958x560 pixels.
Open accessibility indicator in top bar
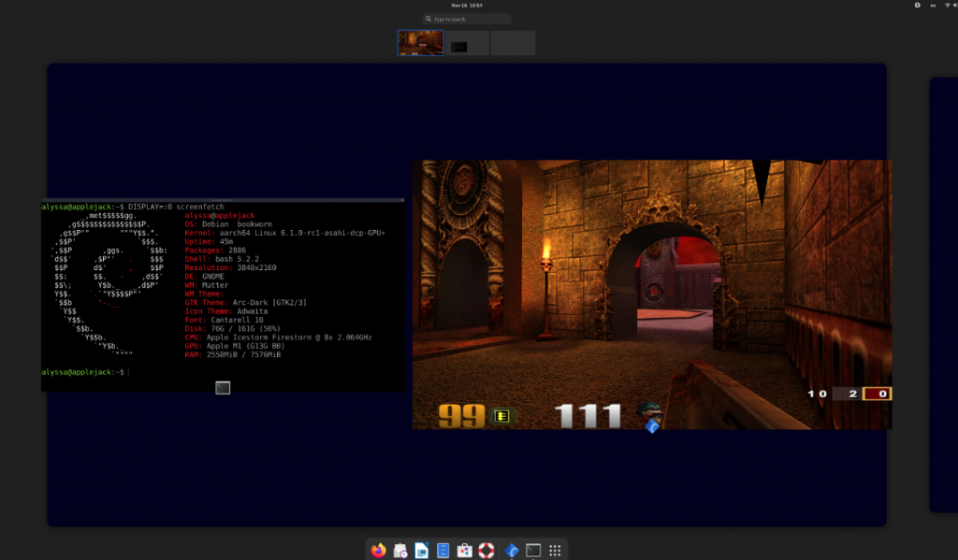[x=917, y=5]
